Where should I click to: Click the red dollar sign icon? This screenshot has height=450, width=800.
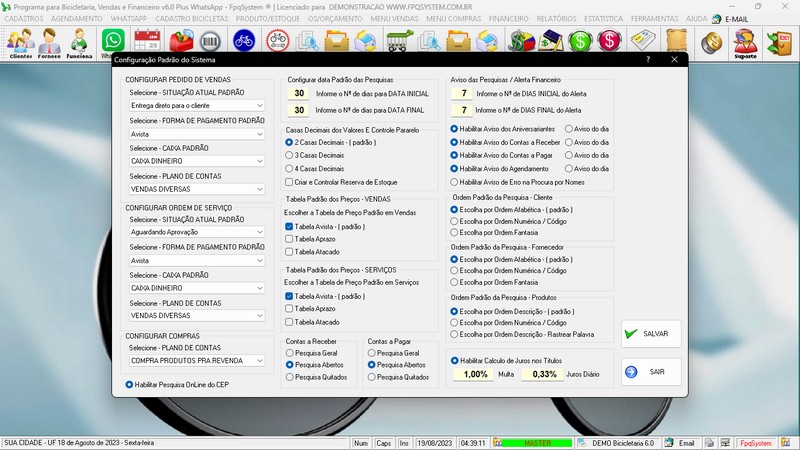[609, 41]
